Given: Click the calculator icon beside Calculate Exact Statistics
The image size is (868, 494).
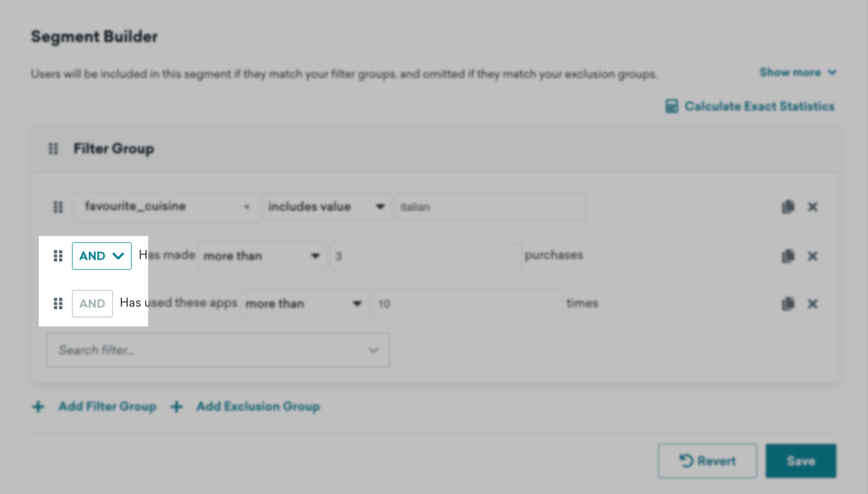Looking at the screenshot, I should pos(671,106).
